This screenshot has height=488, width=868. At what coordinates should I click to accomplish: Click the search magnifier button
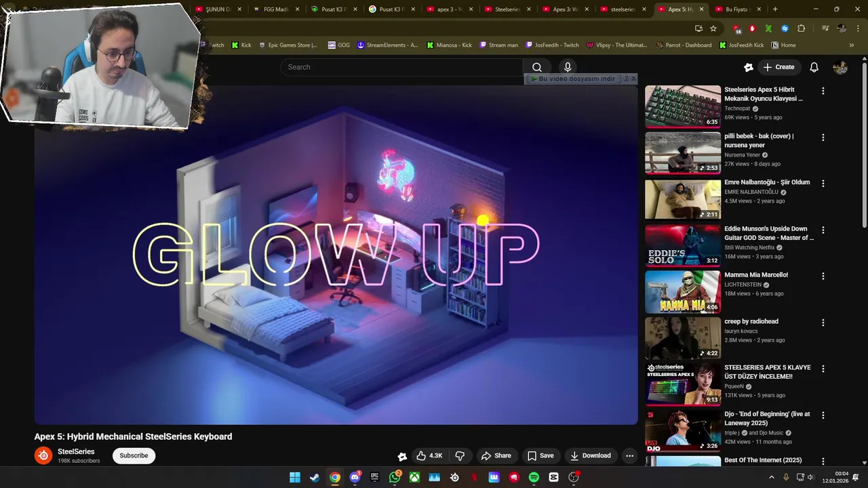coord(537,67)
